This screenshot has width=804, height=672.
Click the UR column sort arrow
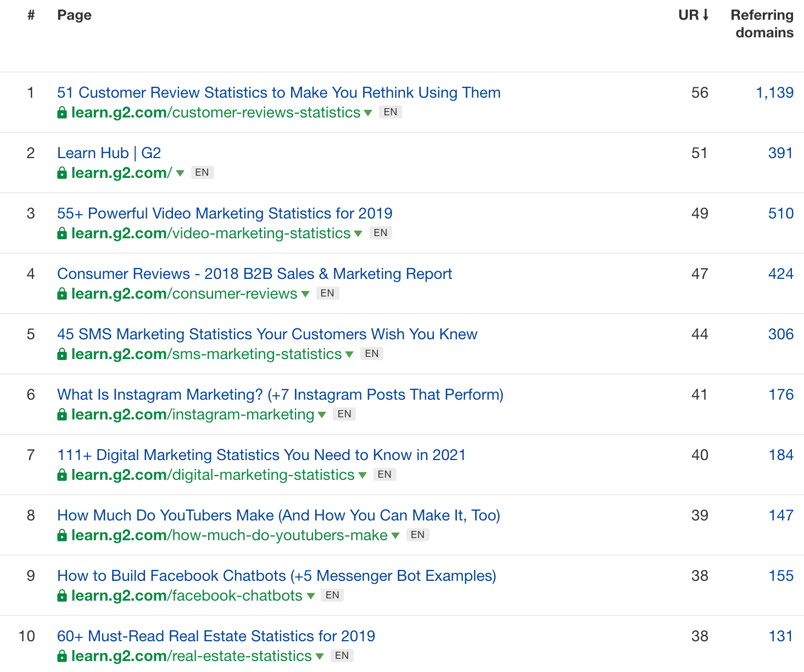point(706,15)
